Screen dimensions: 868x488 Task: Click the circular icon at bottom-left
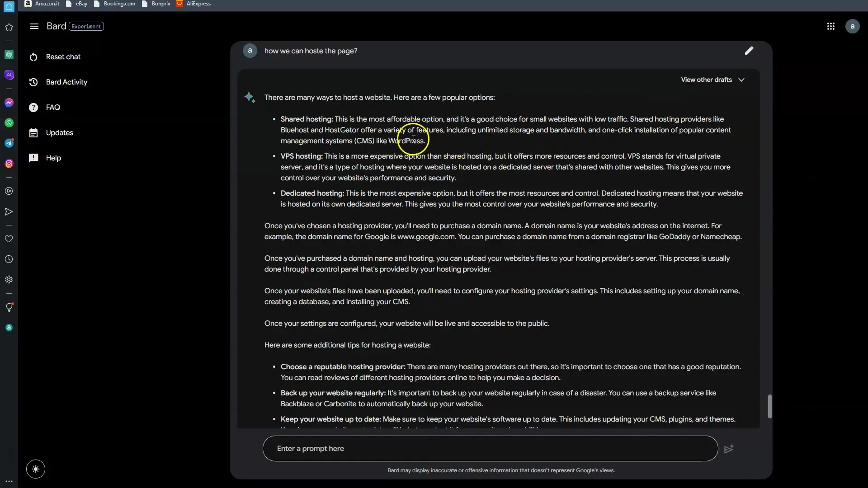point(35,469)
